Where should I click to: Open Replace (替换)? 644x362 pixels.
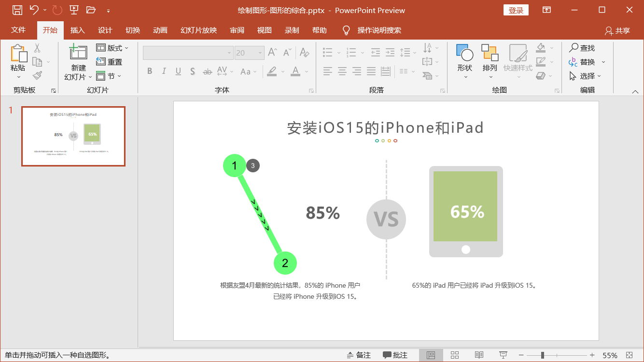pyautogui.click(x=587, y=62)
